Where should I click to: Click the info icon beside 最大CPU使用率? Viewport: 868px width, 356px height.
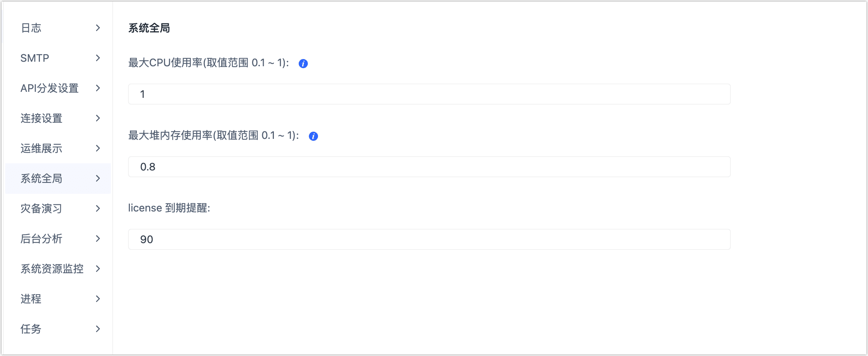tap(303, 64)
